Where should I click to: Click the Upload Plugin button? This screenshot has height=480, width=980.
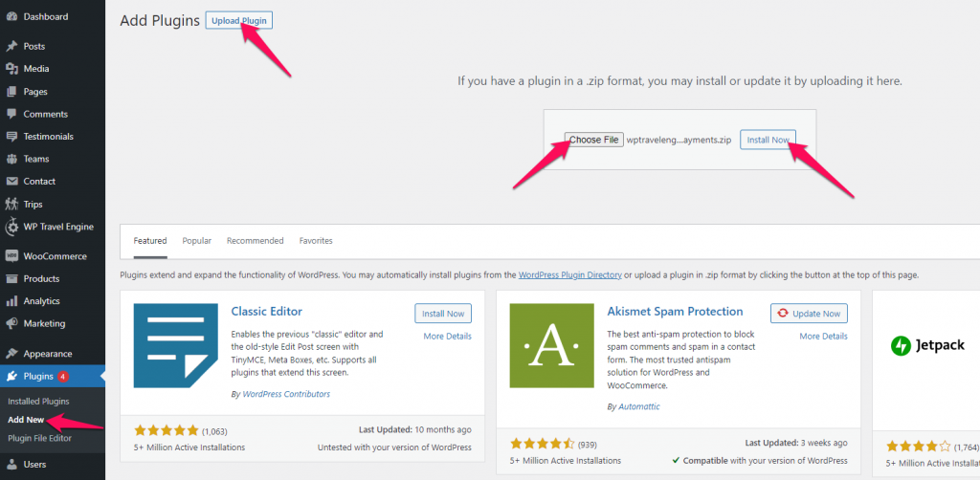point(238,21)
